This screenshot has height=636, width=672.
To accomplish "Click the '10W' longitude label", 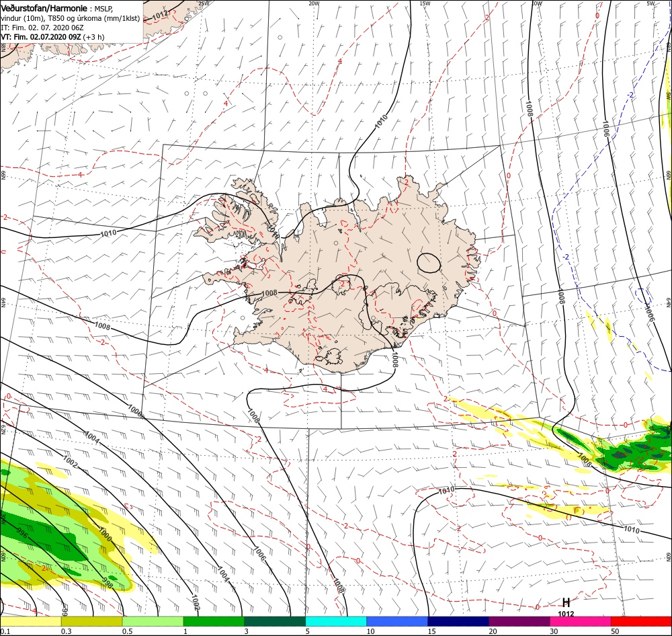I will pyautogui.click(x=536, y=3).
